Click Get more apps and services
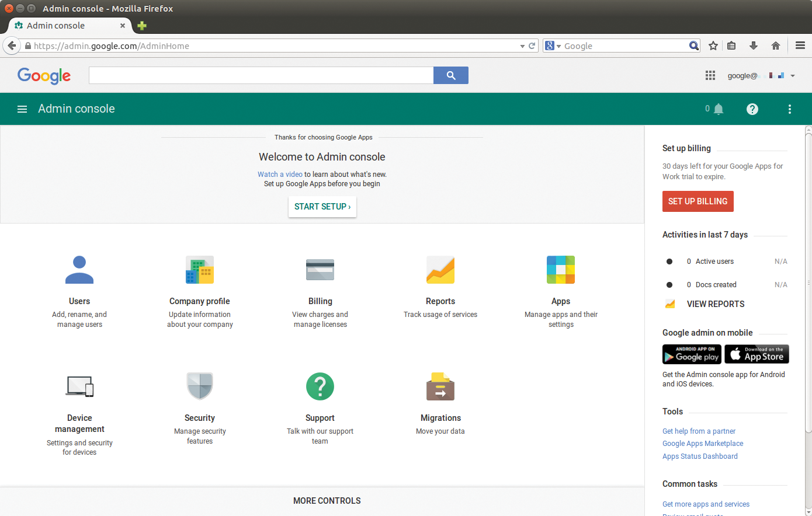 pyautogui.click(x=706, y=504)
